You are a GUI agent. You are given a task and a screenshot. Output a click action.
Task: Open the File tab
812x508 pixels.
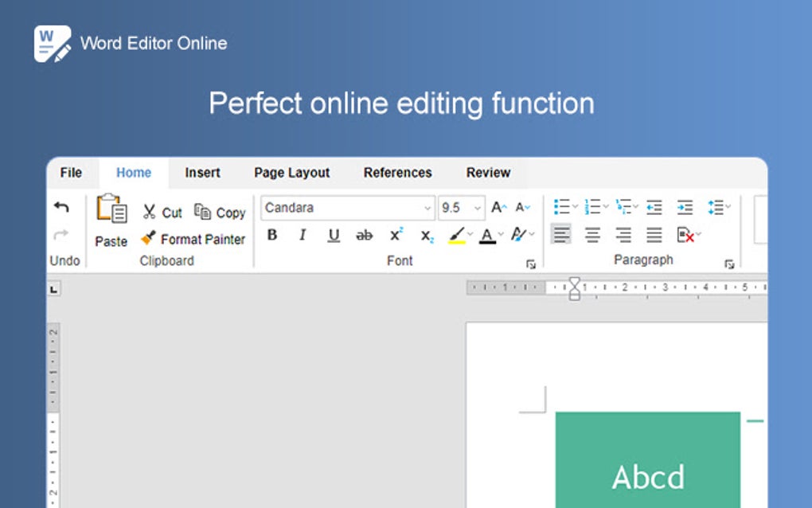click(x=71, y=173)
